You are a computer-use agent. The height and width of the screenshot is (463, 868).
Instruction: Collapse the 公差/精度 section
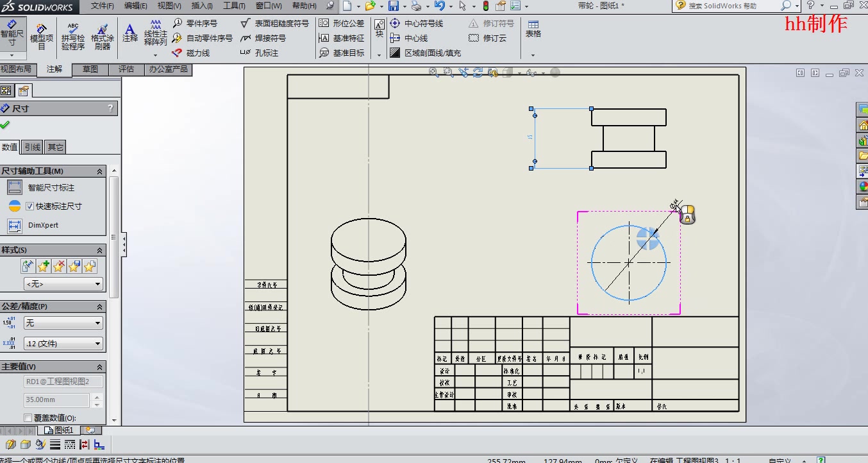coord(101,307)
